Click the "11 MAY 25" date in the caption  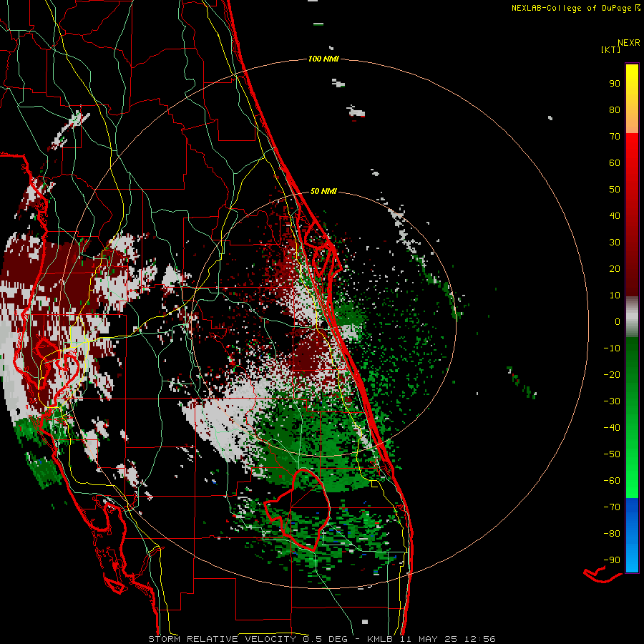(x=429, y=639)
